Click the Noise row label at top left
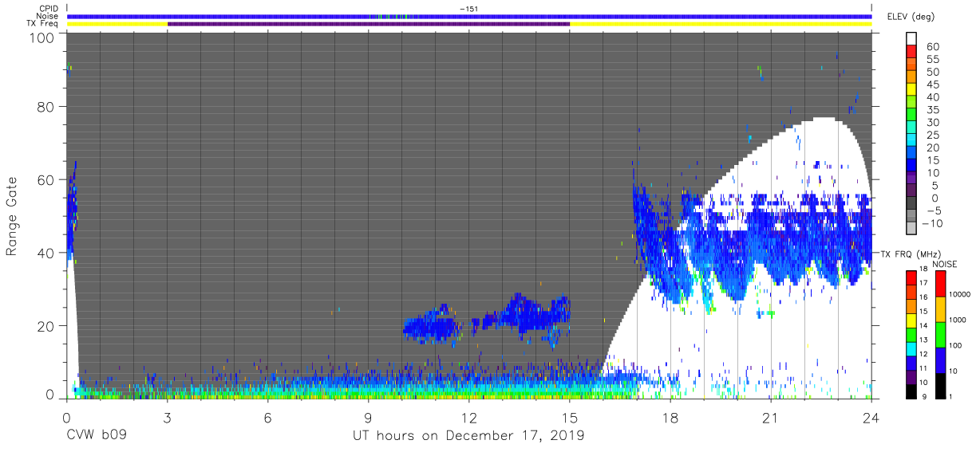Viewport: 980px width, 452px height. [x=47, y=16]
